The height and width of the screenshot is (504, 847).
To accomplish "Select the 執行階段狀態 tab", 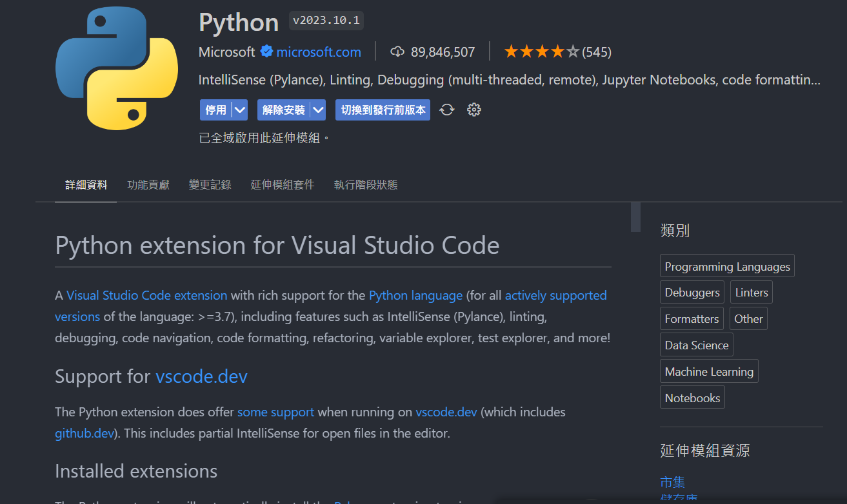I will [x=366, y=185].
